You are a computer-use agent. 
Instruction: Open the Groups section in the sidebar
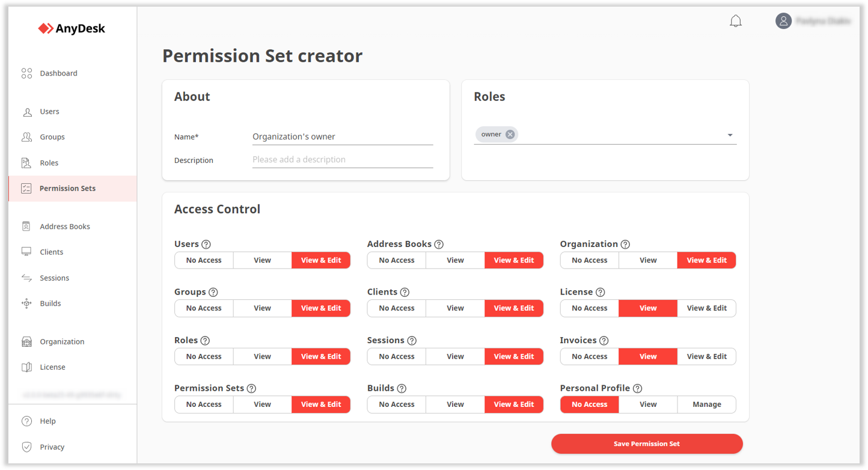pyautogui.click(x=52, y=136)
